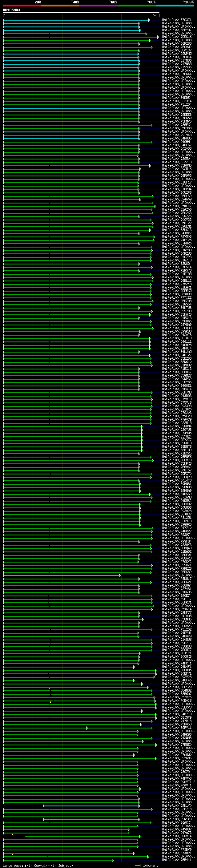This screenshot has width=197, height=868.
Task: Select hit UniRef100_O94609
Action: coord(177,199)
